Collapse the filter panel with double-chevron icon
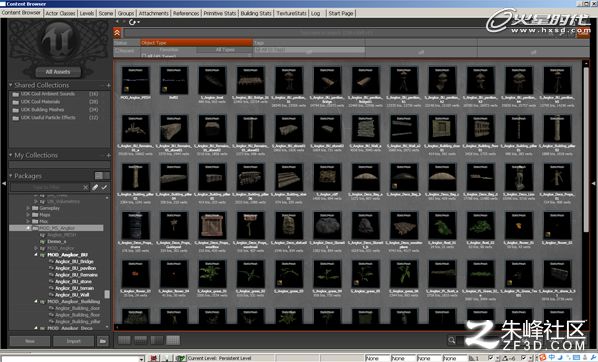The image size is (598, 362). 117,33
